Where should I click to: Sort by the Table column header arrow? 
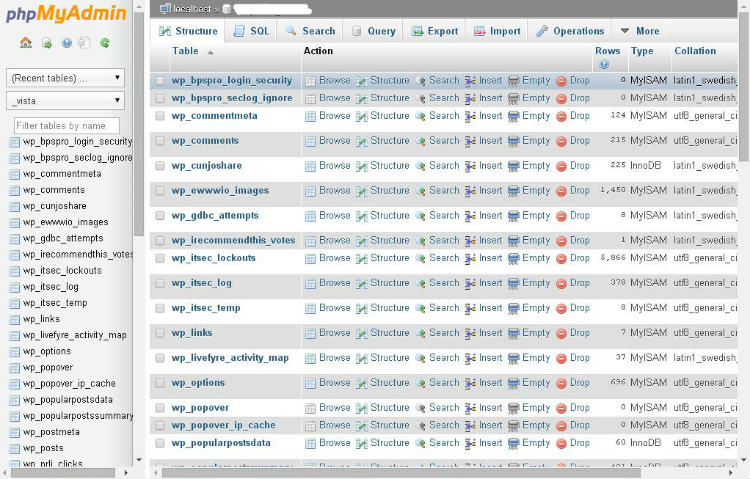(210, 52)
